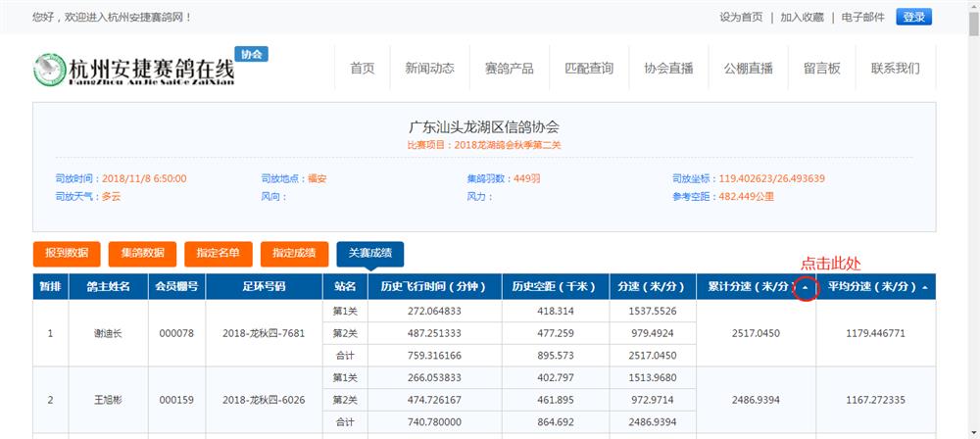Open the 协会直播 association live page
Viewport: 980px width, 439px height.
click(668, 69)
